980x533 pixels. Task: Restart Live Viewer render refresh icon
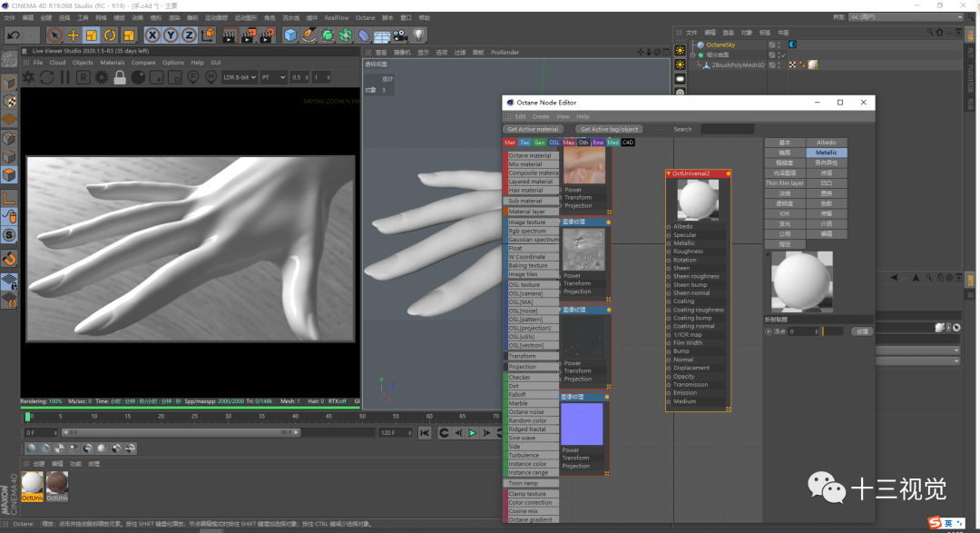click(x=47, y=77)
